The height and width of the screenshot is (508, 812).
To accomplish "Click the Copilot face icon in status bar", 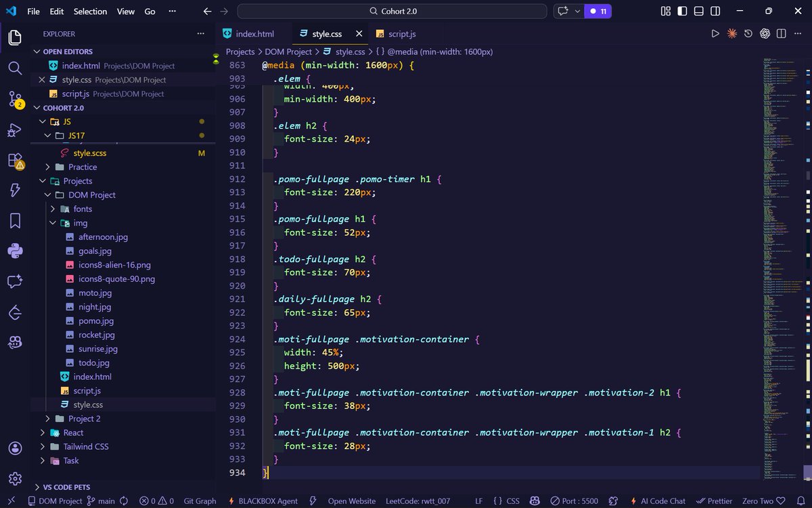I will point(535,501).
